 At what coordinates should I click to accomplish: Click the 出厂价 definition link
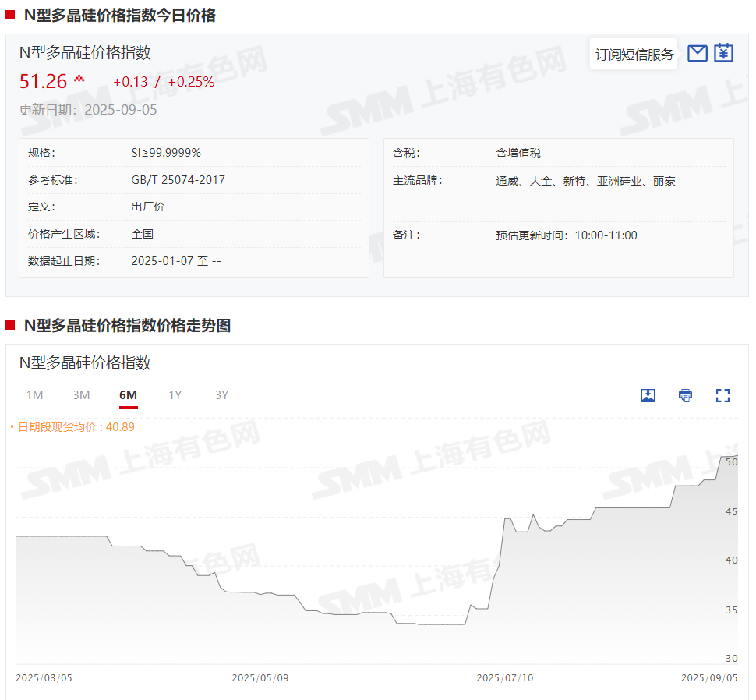pyautogui.click(x=148, y=207)
